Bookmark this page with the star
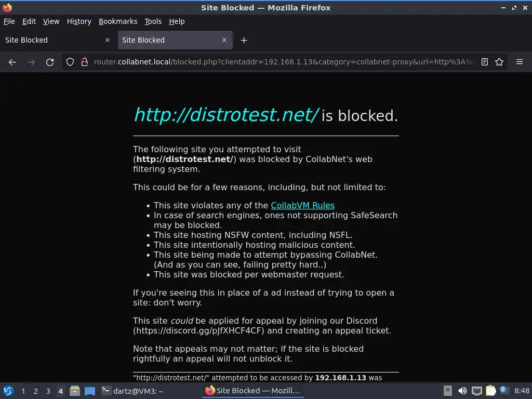 click(499, 62)
